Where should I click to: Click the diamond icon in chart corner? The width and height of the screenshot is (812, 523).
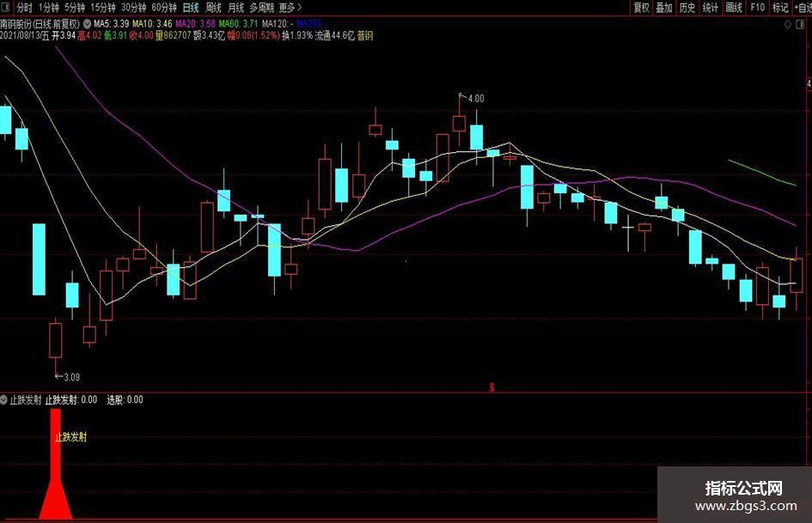point(788,24)
